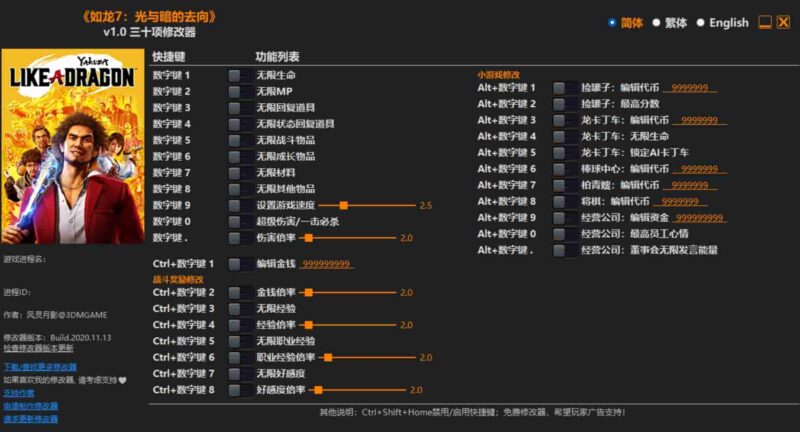
Task: Click the 金钱倍率 slider handle
Action: coord(309,293)
